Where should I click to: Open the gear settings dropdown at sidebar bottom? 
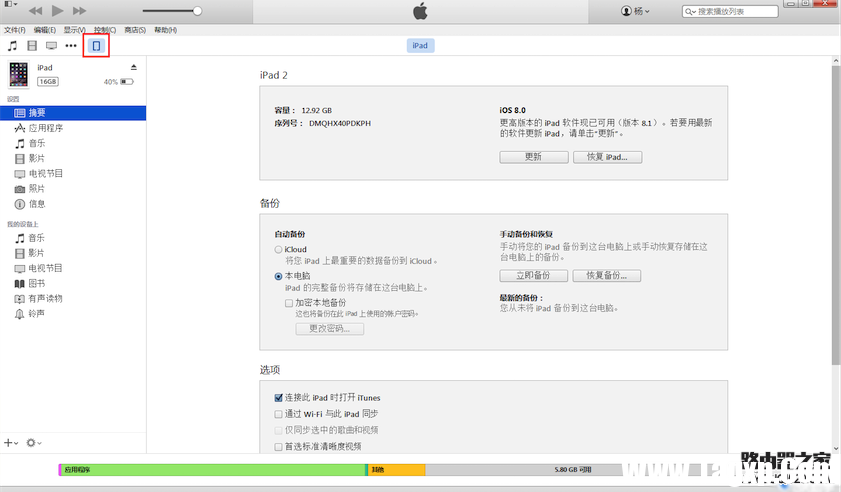[34, 443]
